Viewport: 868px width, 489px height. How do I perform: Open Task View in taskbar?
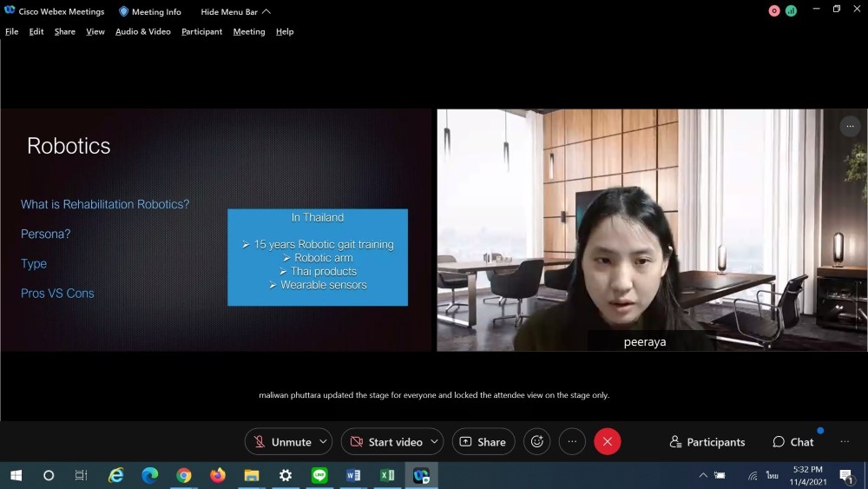[81, 475]
